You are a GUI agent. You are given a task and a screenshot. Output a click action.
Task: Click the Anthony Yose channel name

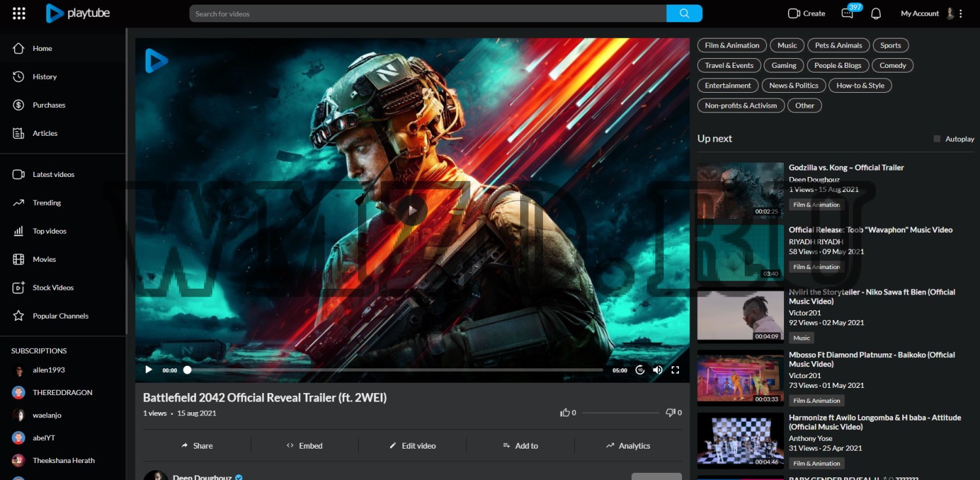(811, 438)
